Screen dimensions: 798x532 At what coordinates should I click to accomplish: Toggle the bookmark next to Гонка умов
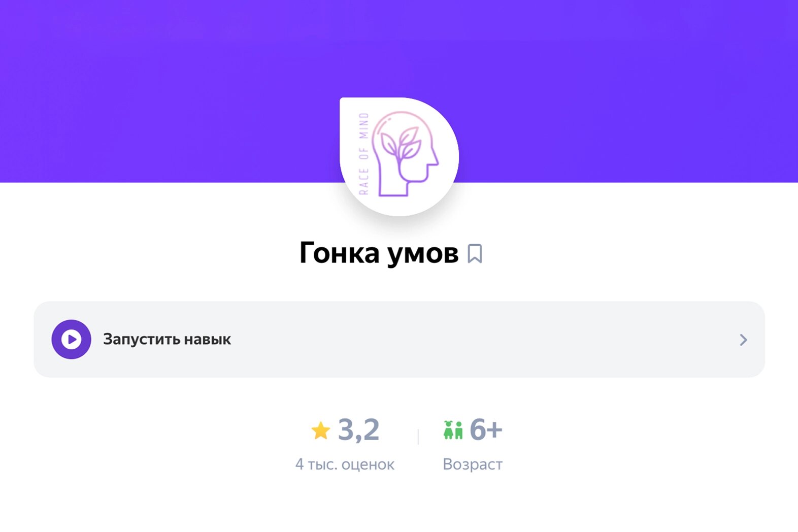[x=475, y=253]
